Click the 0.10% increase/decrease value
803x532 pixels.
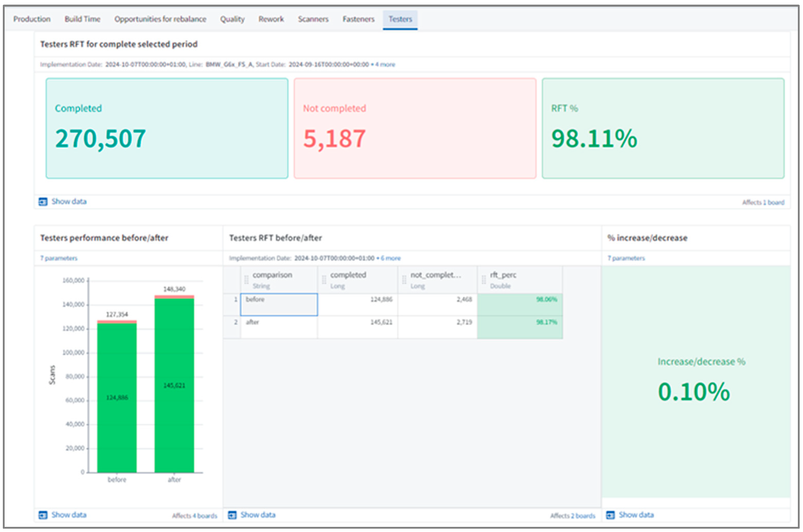694,392
